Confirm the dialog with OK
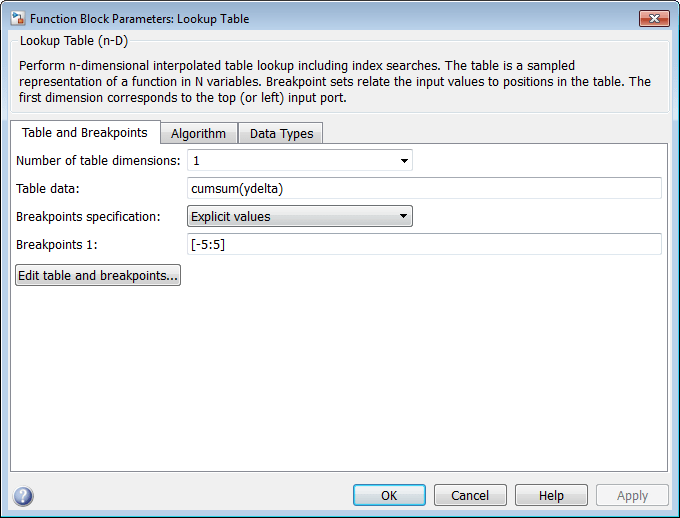This screenshot has width=680, height=518. click(x=389, y=495)
